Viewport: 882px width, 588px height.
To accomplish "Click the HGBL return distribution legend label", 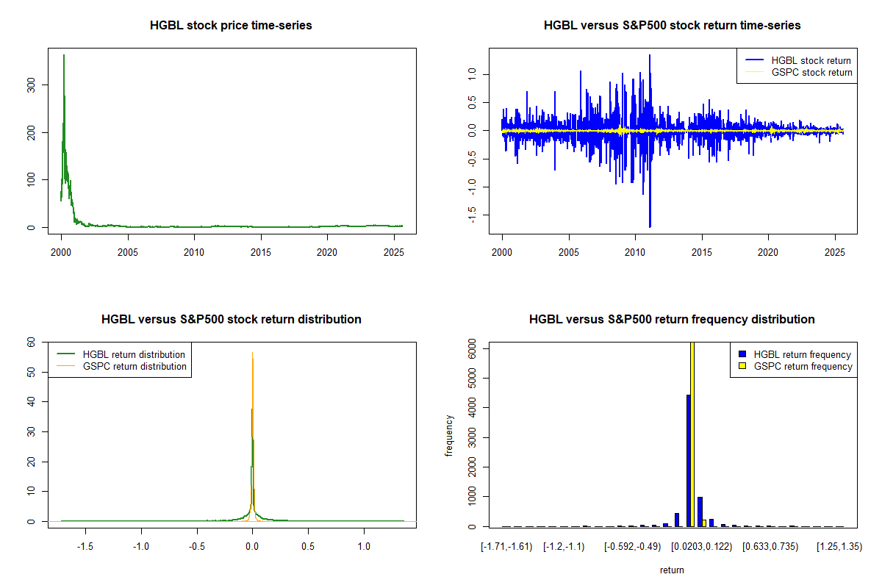I will 135,355.
